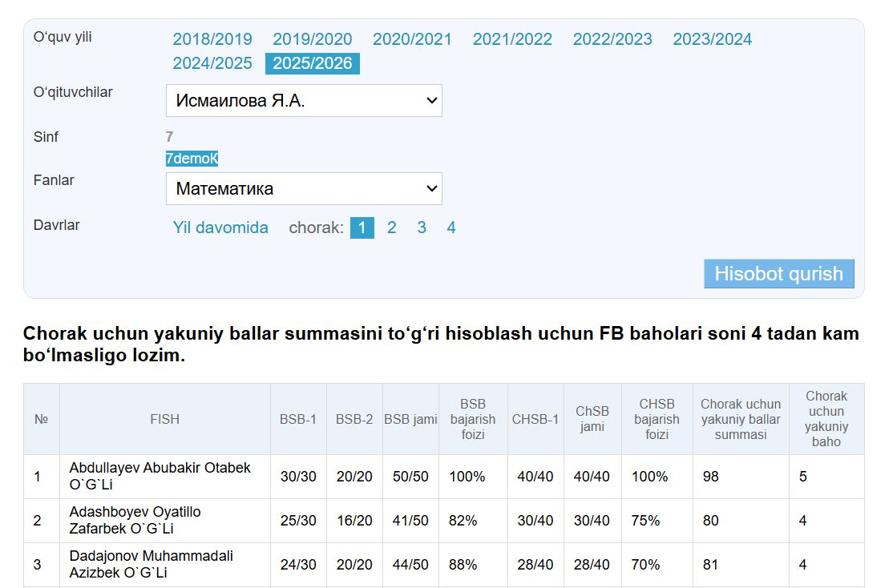Click the BSB-2 column header

[x=354, y=419]
